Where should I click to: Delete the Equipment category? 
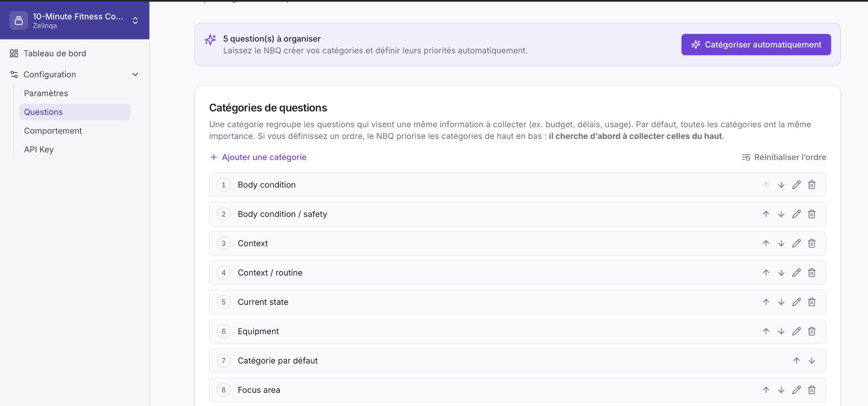tap(812, 331)
